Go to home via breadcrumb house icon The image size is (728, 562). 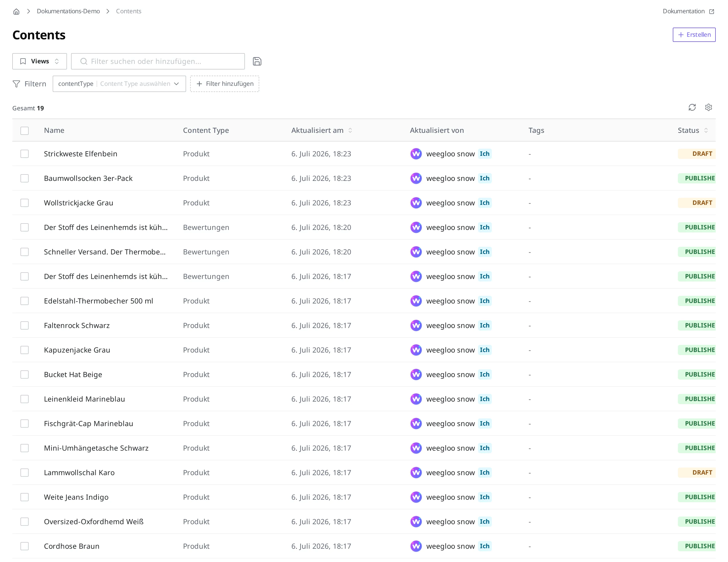point(16,11)
